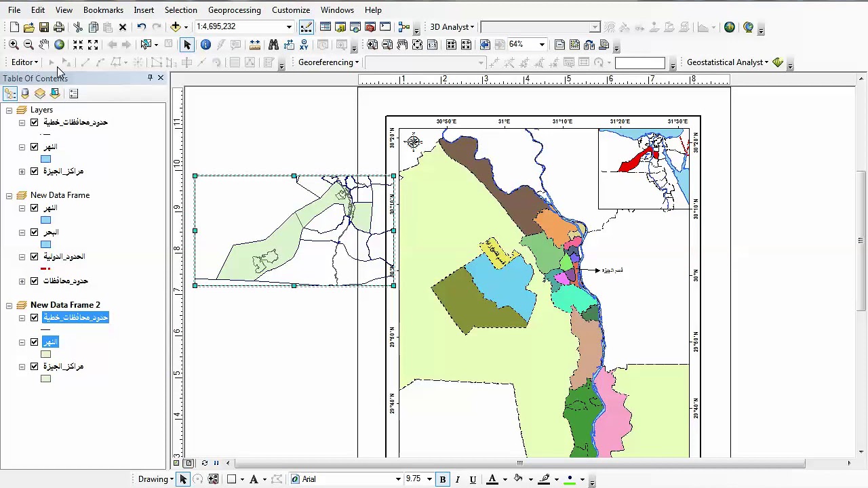The height and width of the screenshot is (488, 868).
Task: Open Geostatistical Analyst dropdown
Action: coord(728,62)
